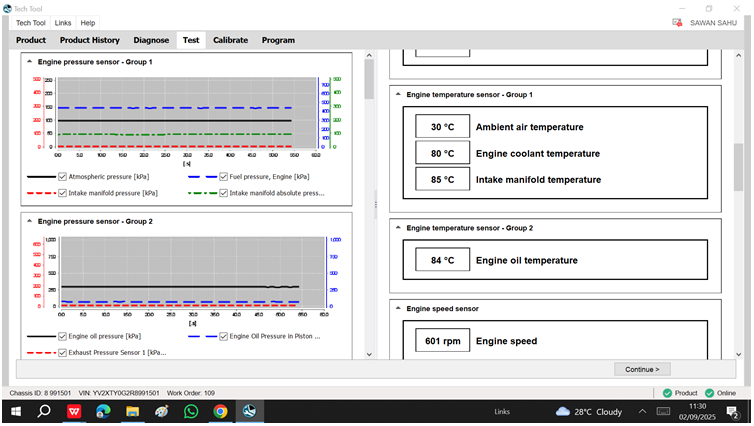Click Work Order: 109 in status bar
754x426 pixels.
191,393
